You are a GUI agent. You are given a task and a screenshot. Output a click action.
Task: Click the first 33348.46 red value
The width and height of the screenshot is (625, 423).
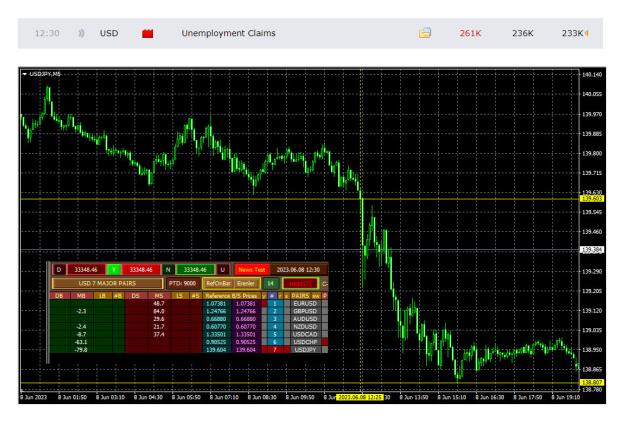(86, 270)
